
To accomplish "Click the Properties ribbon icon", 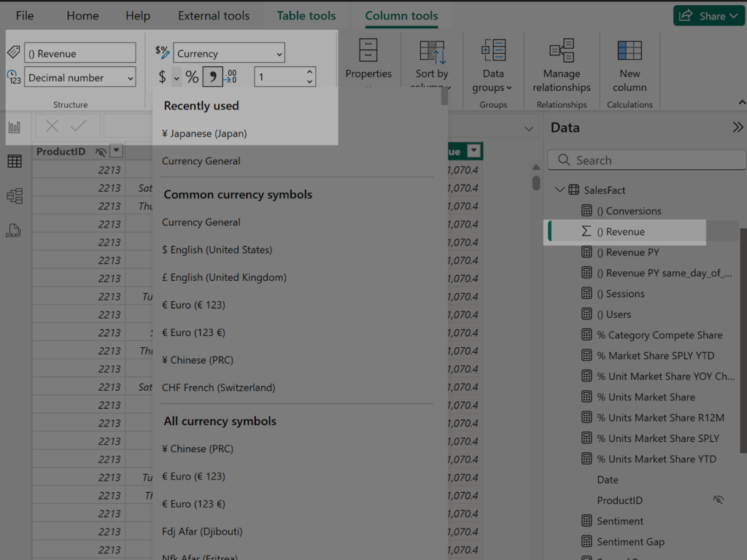I will 368,58.
